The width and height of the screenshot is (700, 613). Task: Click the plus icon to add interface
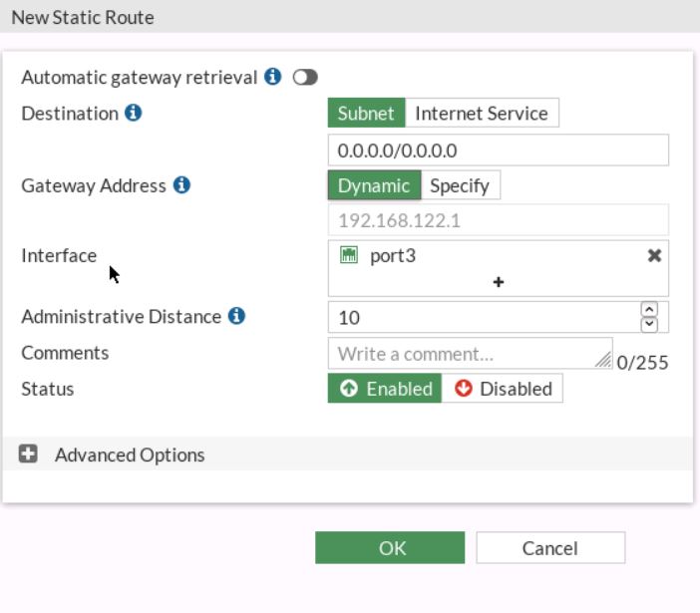pos(498,282)
